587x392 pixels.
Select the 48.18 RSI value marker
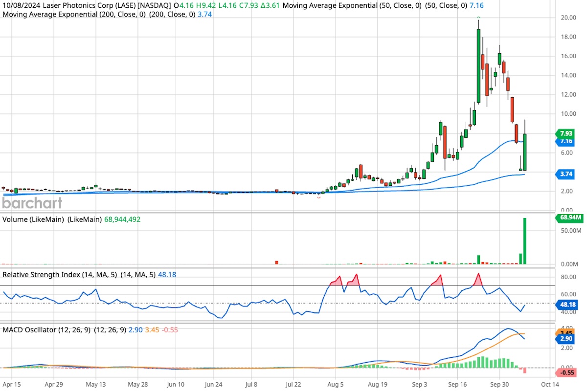point(568,305)
